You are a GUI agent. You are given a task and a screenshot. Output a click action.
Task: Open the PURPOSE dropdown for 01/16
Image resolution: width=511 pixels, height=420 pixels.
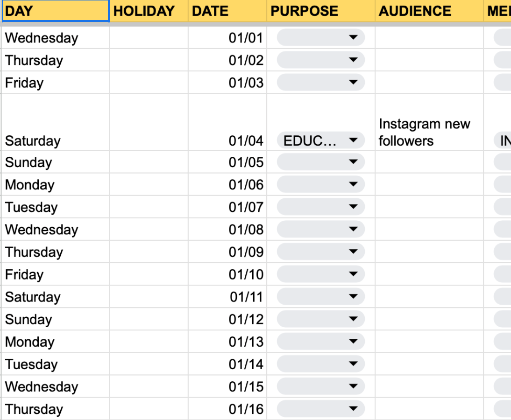pos(321,409)
